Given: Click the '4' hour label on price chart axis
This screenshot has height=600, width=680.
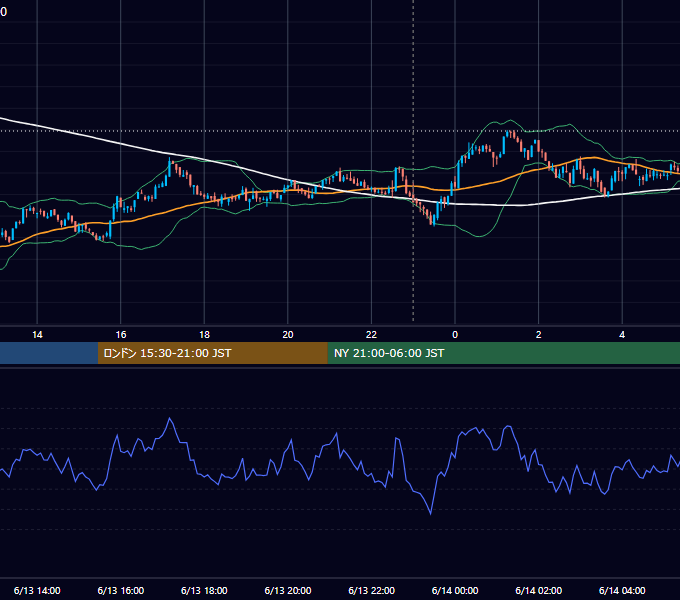Looking at the screenshot, I should pos(622,335).
